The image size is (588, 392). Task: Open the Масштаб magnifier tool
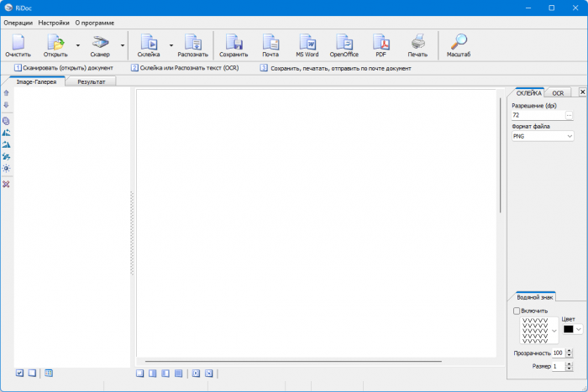pos(459,43)
